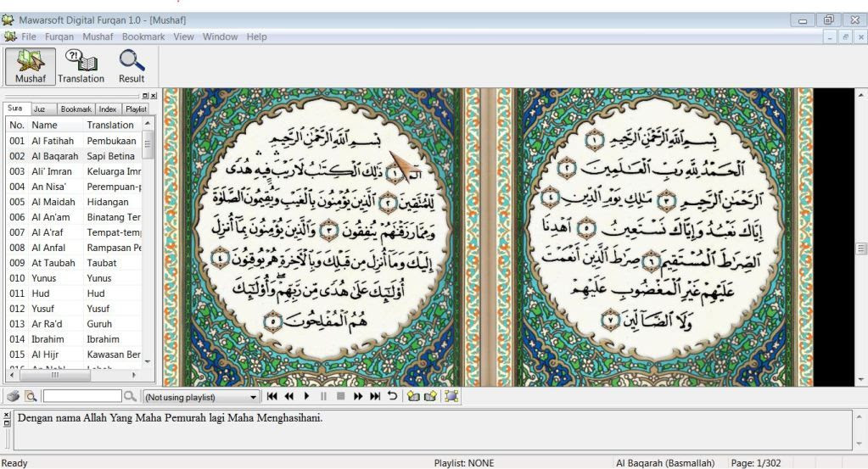
Task: Select sura 009 At Taubah
Action: click(x=74, y=263)
